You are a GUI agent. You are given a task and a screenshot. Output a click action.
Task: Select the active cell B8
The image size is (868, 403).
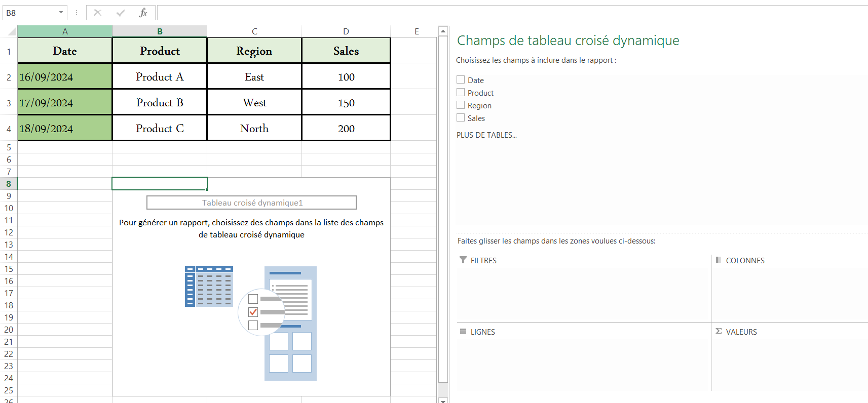160,183
